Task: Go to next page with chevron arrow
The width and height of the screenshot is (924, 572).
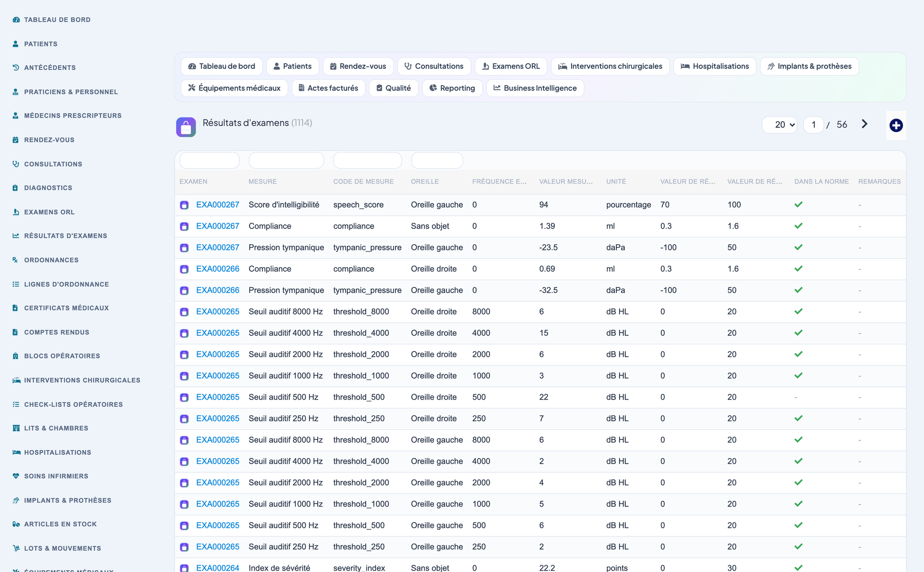Action: 865,124
